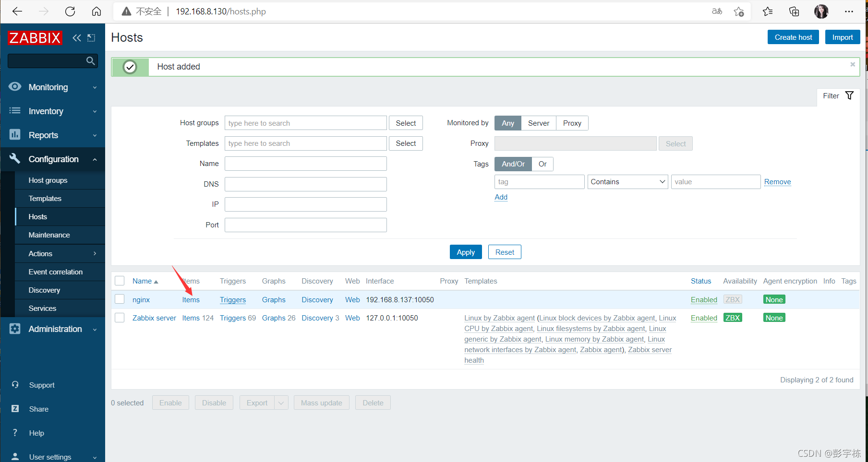Viewport: 868px width, 462px height.
Task: Select Or tag mode
Action: [542, 164]
